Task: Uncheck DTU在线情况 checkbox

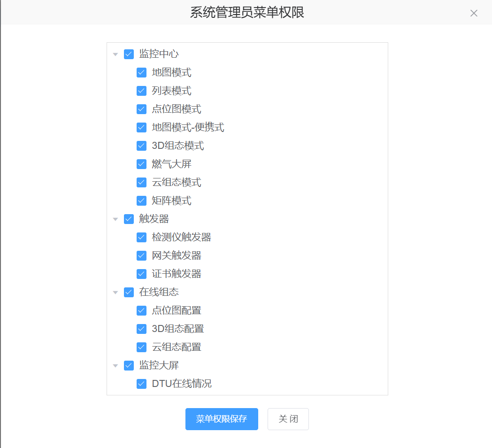Action: 142,384
